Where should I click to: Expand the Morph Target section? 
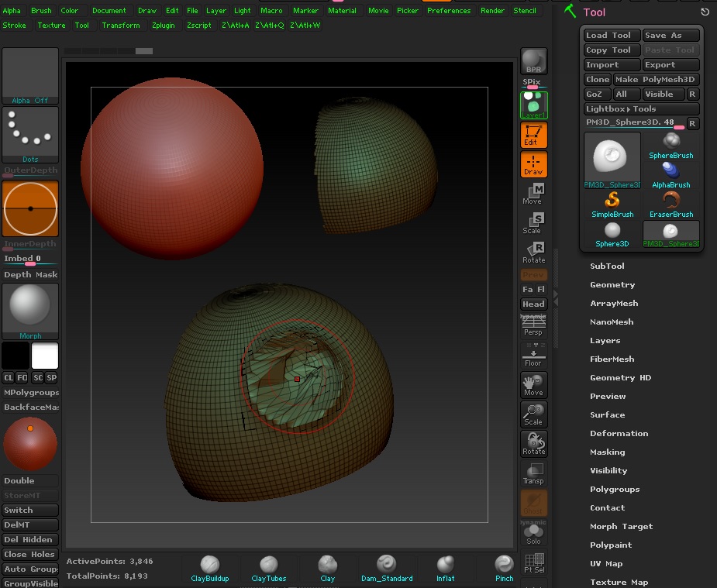pyautogui.click(x=621, y=526)
